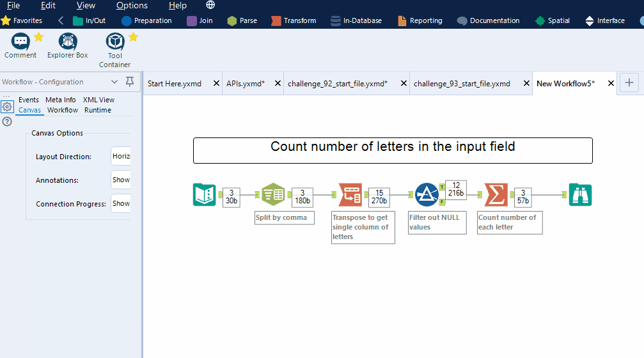644x358 pixels.
Task: Select the Explorer Box tool icon
Action: [68, 42]
